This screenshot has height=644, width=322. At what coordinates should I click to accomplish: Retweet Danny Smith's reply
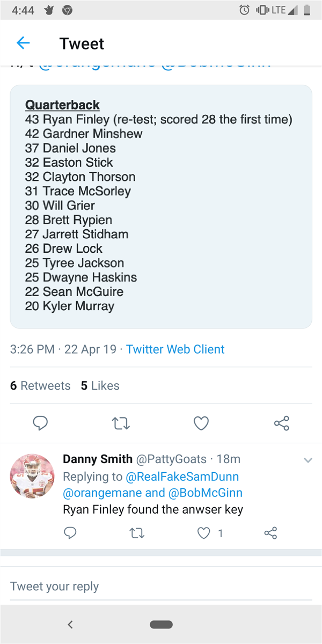tap(137, 533)
